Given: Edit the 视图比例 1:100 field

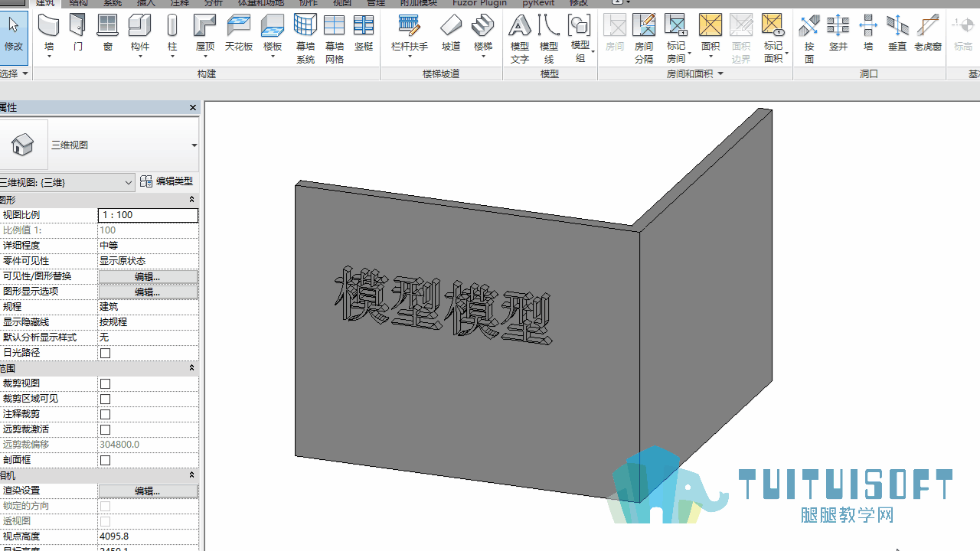Looking at the screenshot, I should 148,215.
